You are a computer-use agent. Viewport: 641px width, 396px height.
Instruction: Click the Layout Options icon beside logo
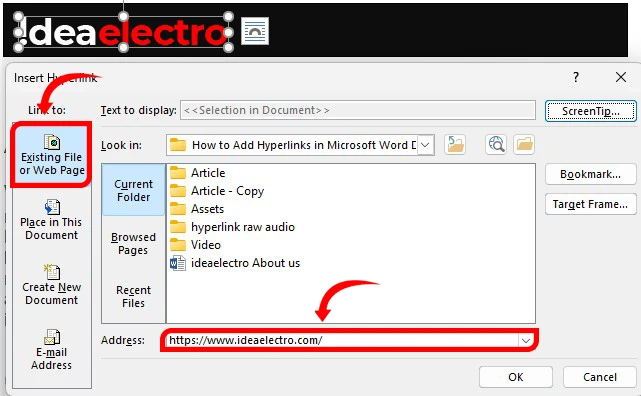(x=255, y=31)
